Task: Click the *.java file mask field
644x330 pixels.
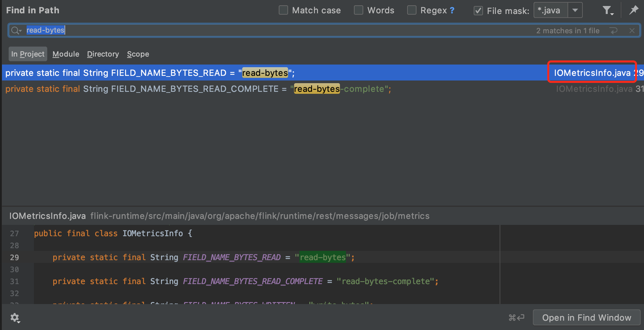Action: [x=551, y=10]
